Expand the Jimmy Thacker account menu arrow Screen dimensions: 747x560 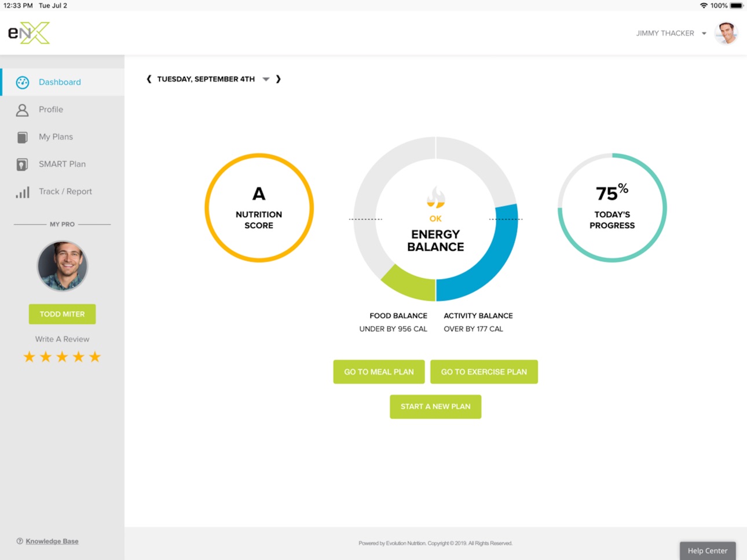click(704, 34)
